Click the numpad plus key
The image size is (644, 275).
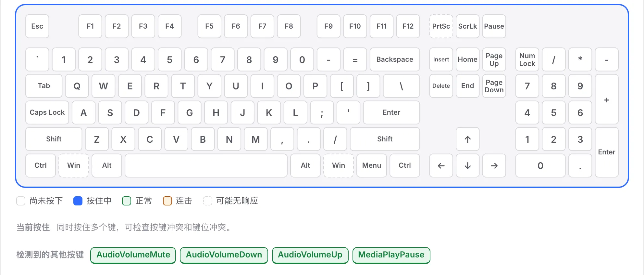click(x=607, y=99)
